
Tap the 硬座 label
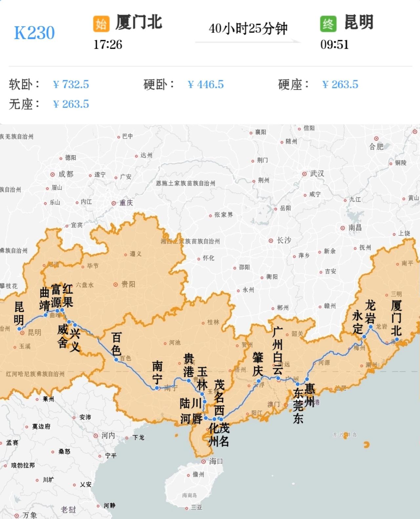coord(293,84)
